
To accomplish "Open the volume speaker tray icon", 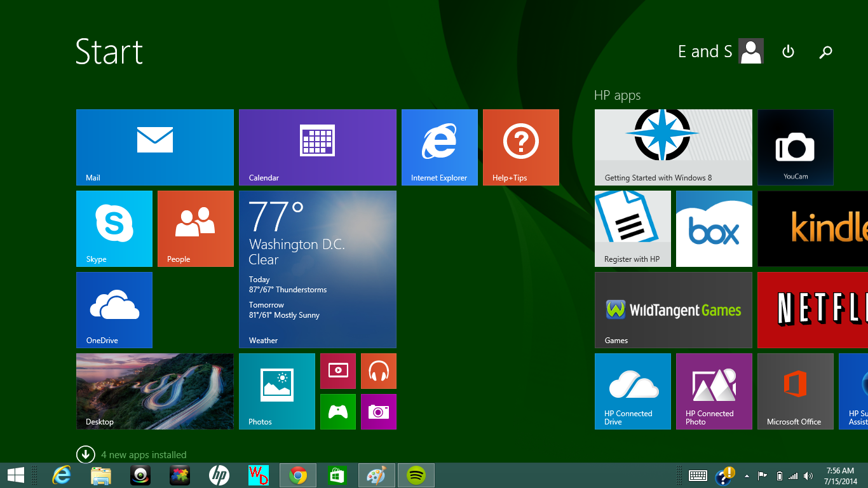I will (808, 476).
